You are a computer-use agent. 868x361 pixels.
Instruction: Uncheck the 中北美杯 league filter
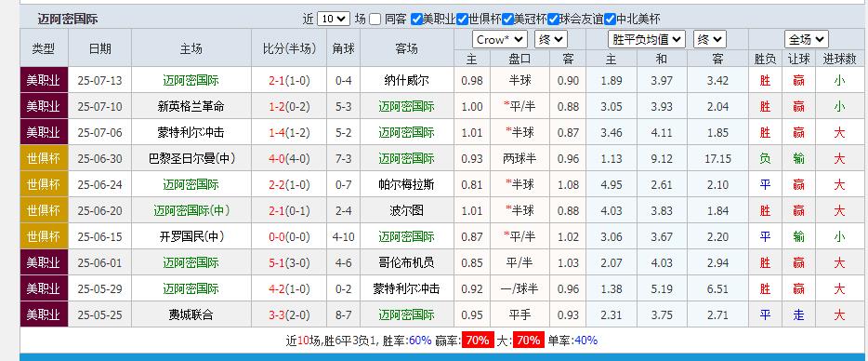click(610, 20)
